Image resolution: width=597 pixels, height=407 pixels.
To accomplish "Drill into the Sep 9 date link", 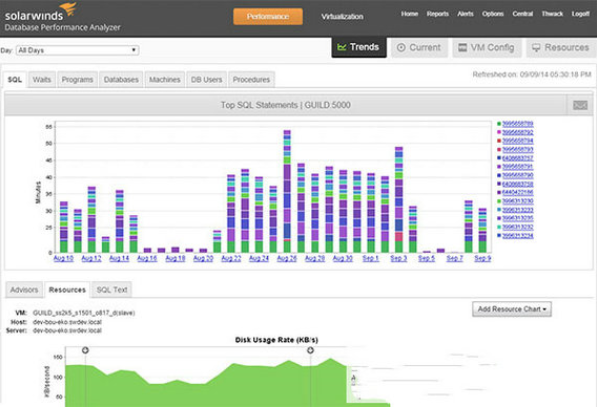I will (482, 258).
